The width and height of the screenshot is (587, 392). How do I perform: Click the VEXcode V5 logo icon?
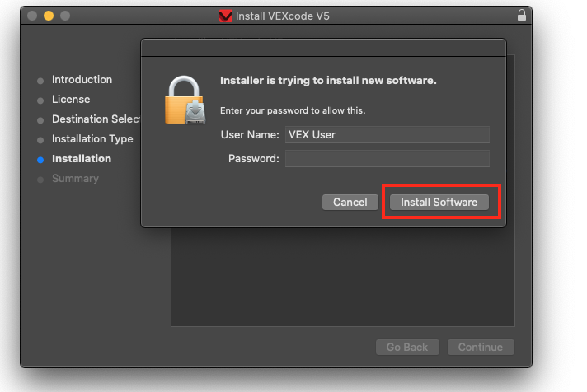(x=225, y=16)
